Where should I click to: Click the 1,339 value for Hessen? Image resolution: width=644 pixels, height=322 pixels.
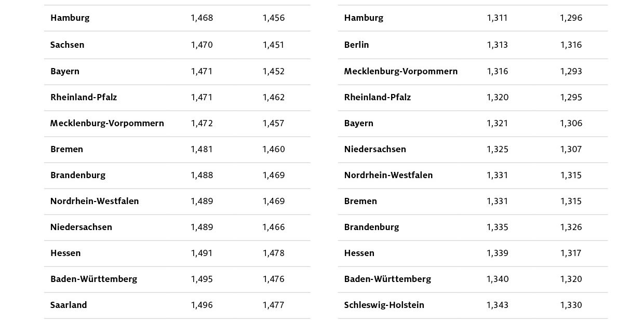497,253
